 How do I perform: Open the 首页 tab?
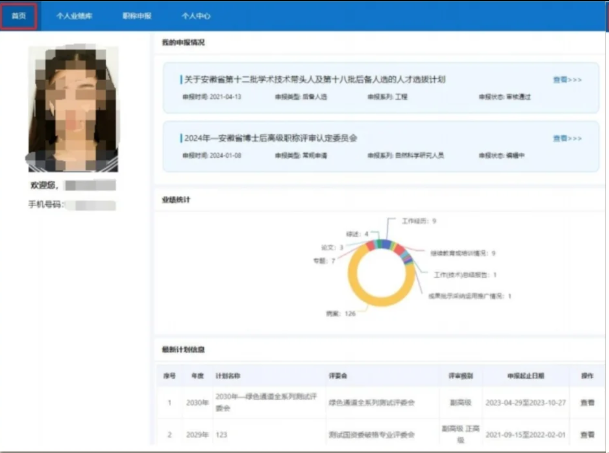coord(19,16)
